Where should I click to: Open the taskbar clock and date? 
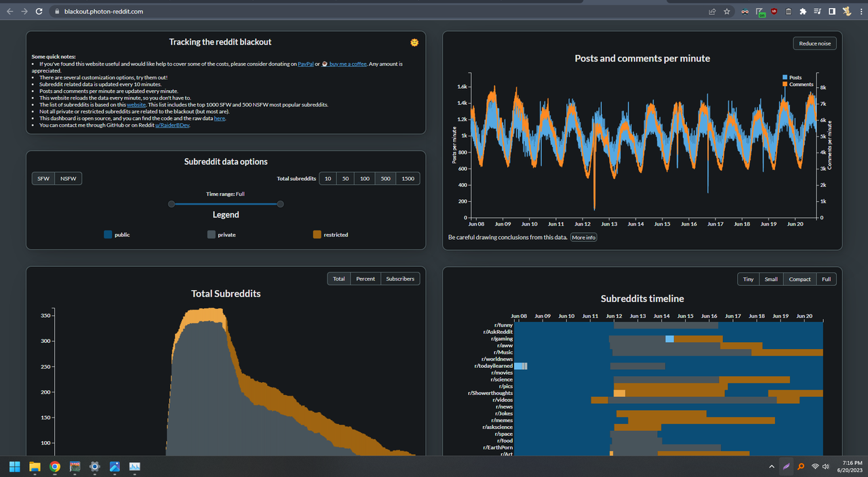(x=850, y=466)
